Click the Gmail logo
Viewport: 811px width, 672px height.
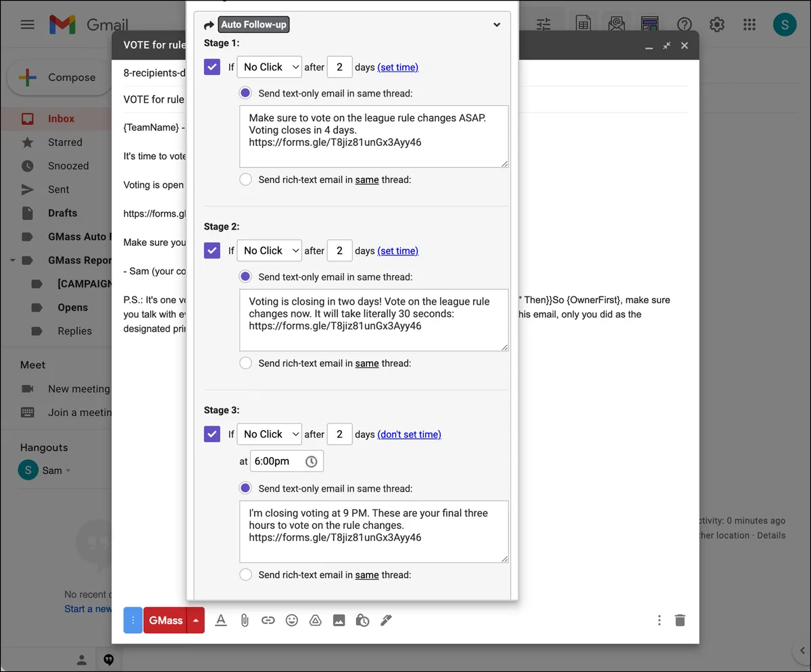(89, 25)
